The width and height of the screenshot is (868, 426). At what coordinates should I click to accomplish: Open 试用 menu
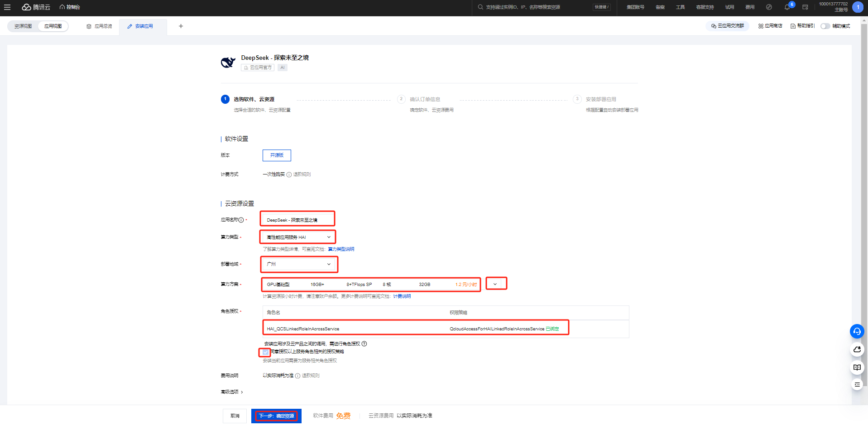729,7
